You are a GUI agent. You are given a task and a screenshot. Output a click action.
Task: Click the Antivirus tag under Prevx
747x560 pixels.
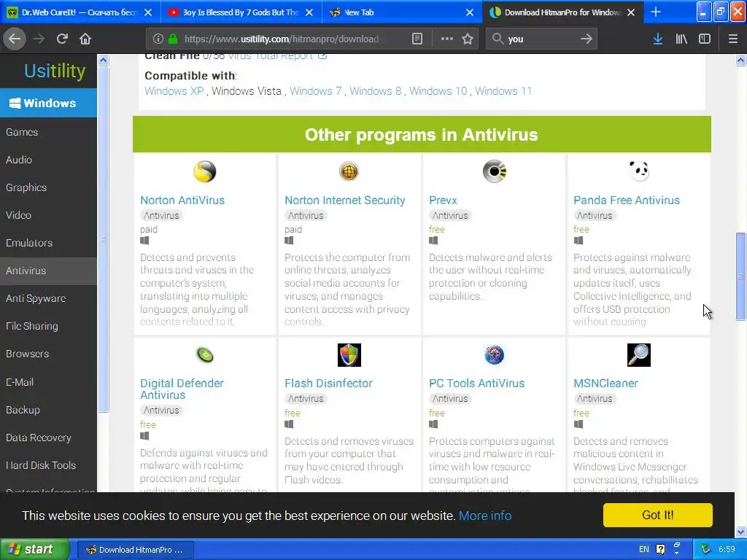click(450, 216)
